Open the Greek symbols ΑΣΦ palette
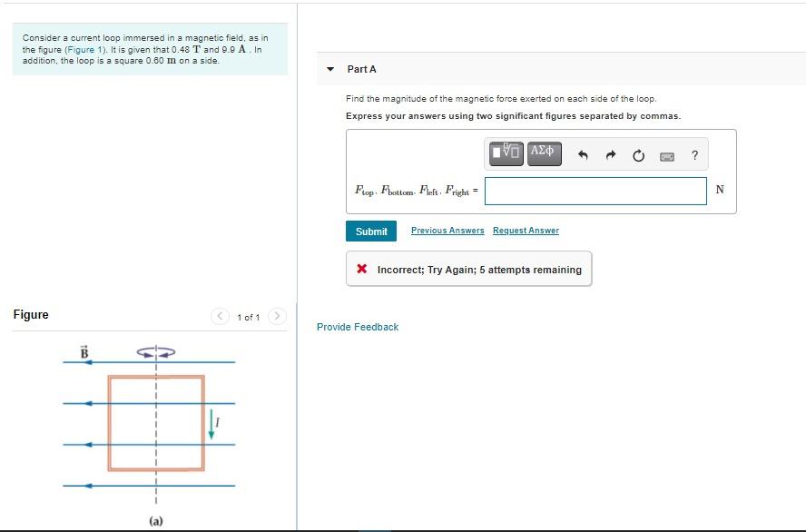Viewport: 806px width, 532px height. coord(543,154)
